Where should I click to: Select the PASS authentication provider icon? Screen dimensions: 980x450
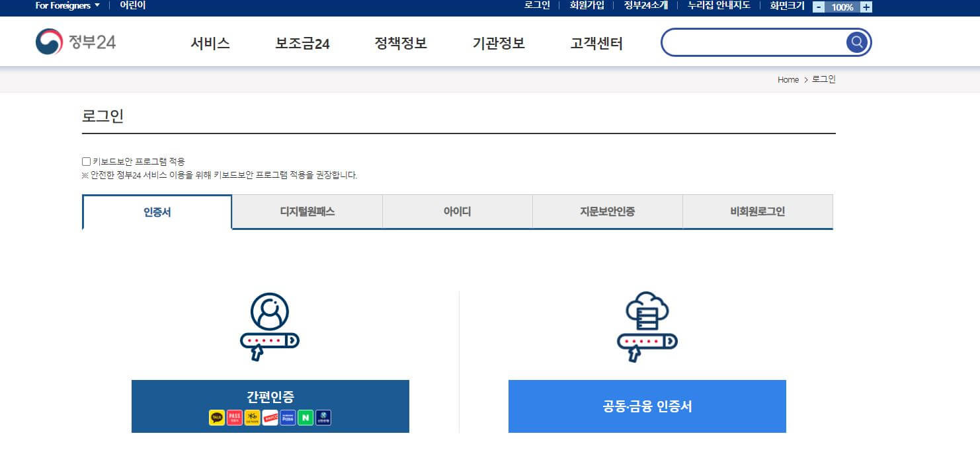tap(234, 418)
